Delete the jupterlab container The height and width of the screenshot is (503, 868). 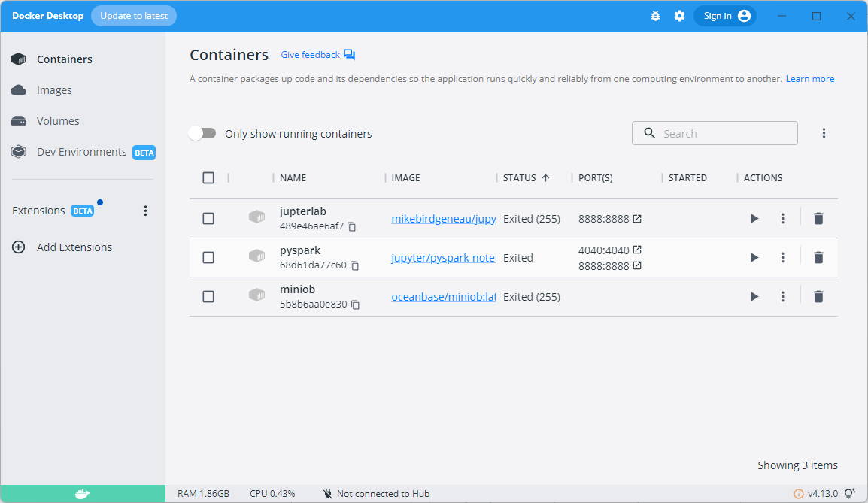pyautogui.click(x=818, y=219)
